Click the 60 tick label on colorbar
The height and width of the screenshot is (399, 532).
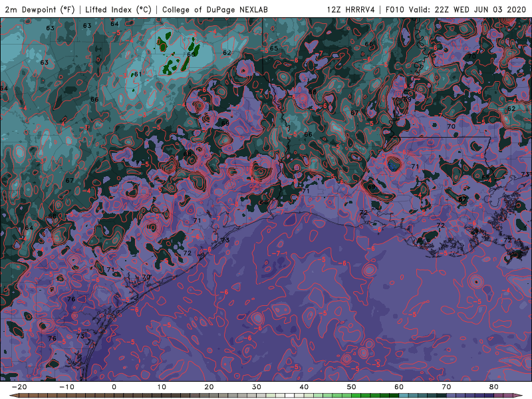point(399,387)
